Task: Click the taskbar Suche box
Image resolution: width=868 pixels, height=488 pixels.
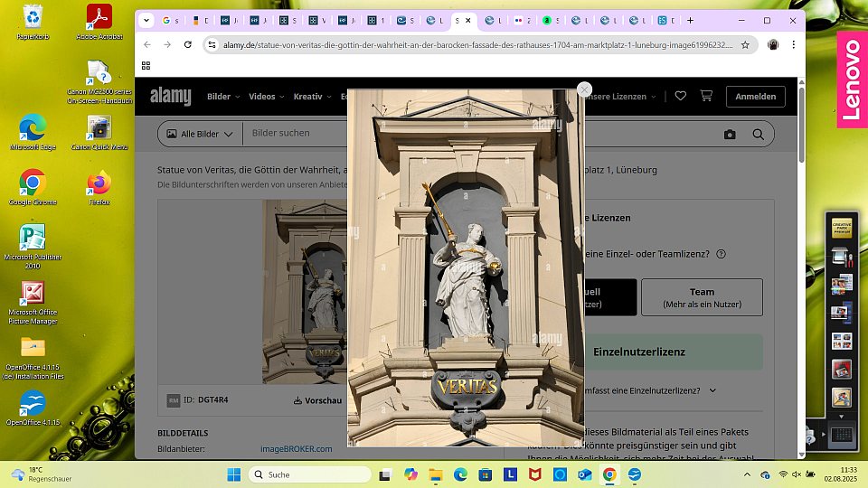Action: pos(310,474)
